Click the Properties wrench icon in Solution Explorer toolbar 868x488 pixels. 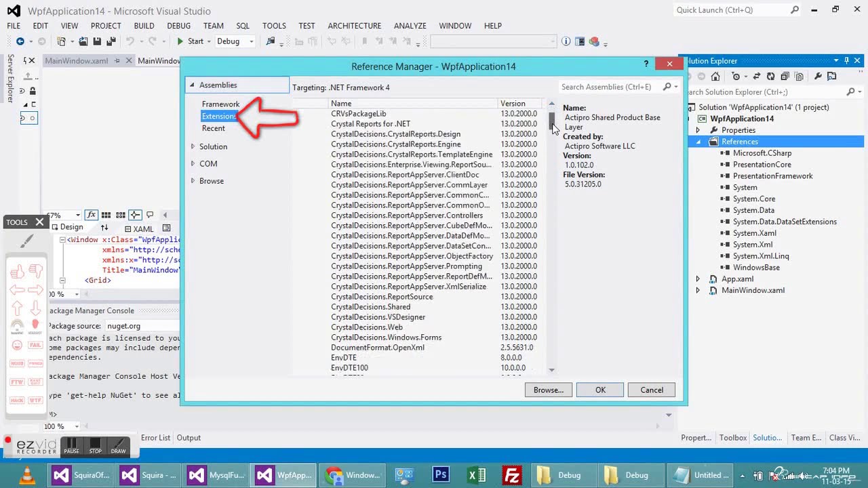click(x=818, y=77)
